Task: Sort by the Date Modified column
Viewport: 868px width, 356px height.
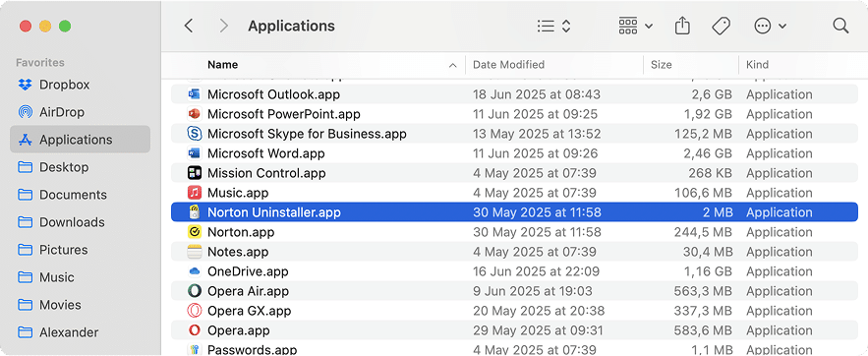Action: click(x=509, y=65)
